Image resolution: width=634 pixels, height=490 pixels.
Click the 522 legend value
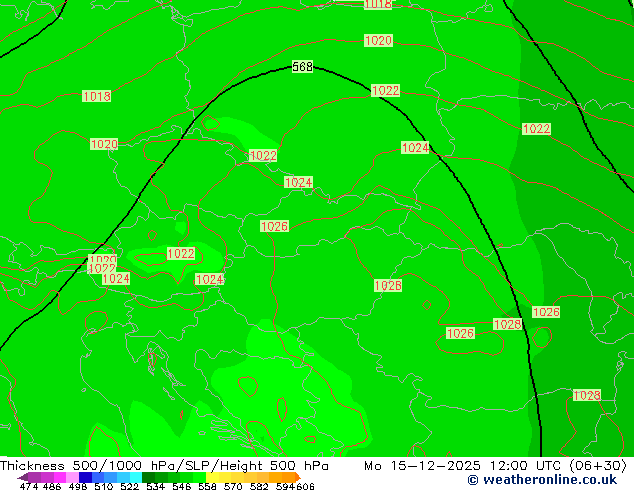click(129, 486)
